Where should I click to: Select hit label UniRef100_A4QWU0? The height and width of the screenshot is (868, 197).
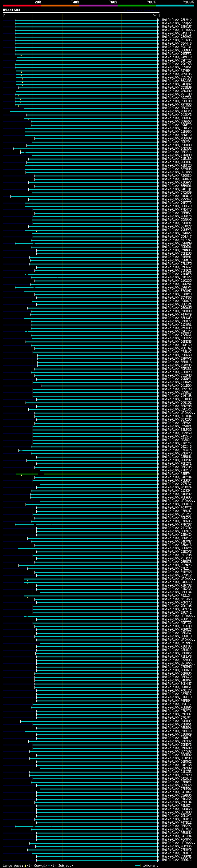point(177,196)
